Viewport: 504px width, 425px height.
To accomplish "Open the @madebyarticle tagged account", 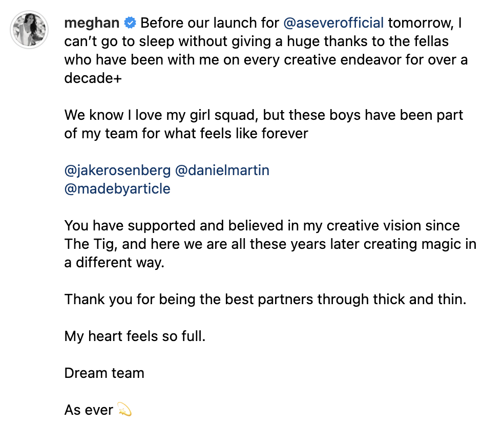I will pyautogui.click(x=117, y=188).
